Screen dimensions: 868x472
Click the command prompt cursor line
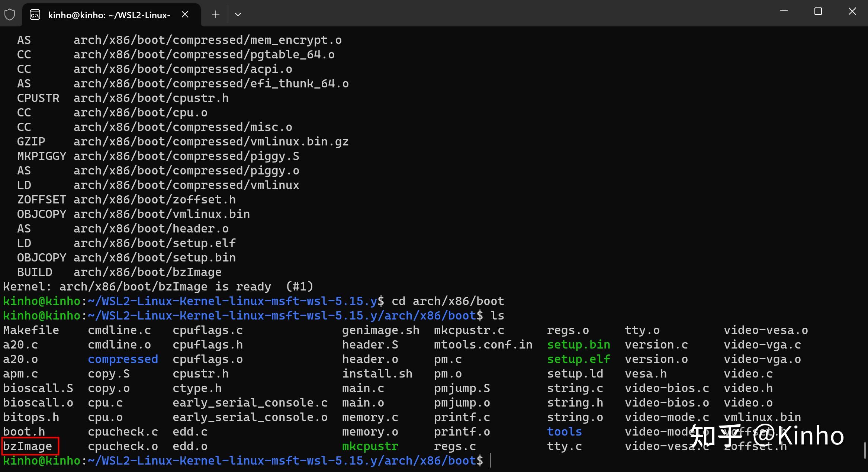coord(491,460)
